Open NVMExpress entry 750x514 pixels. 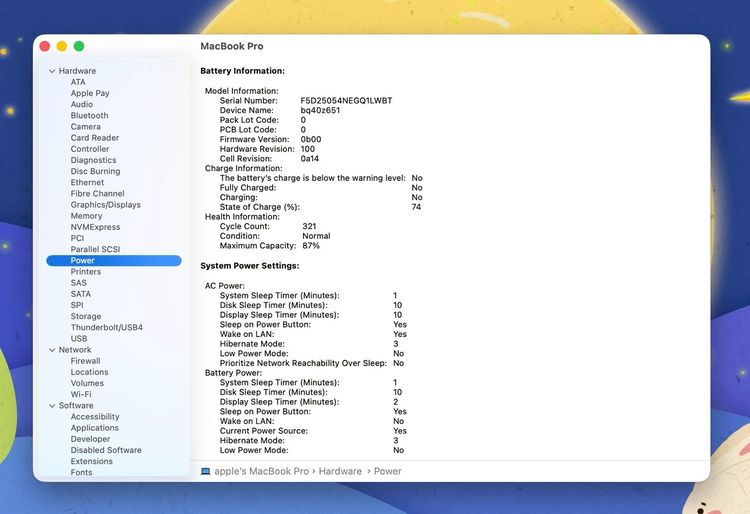(95, 227)
